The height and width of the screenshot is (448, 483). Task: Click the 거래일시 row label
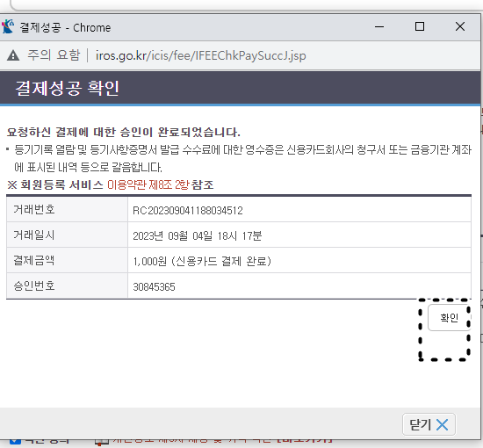(34, 235)
